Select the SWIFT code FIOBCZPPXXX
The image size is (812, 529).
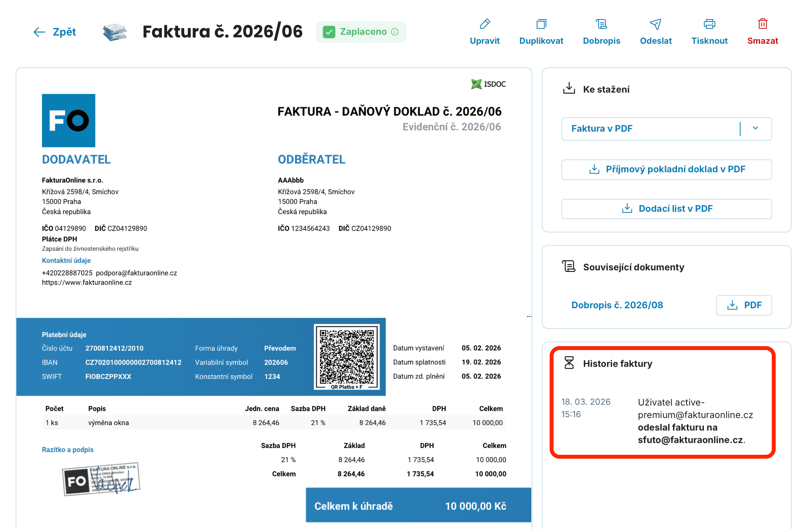pyautogui.click(x=108, y=377)
